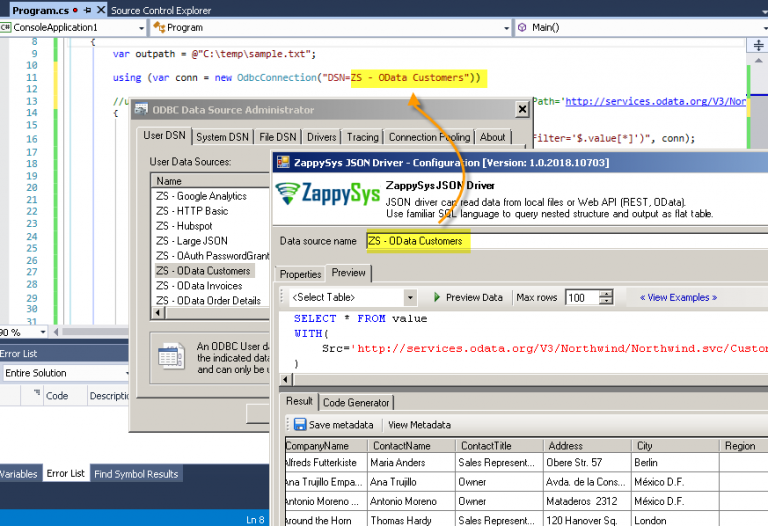Viewport: 768px width, 526px height.
Task: Increase Max rows with stepper up arrow
Action: (606, 293)
